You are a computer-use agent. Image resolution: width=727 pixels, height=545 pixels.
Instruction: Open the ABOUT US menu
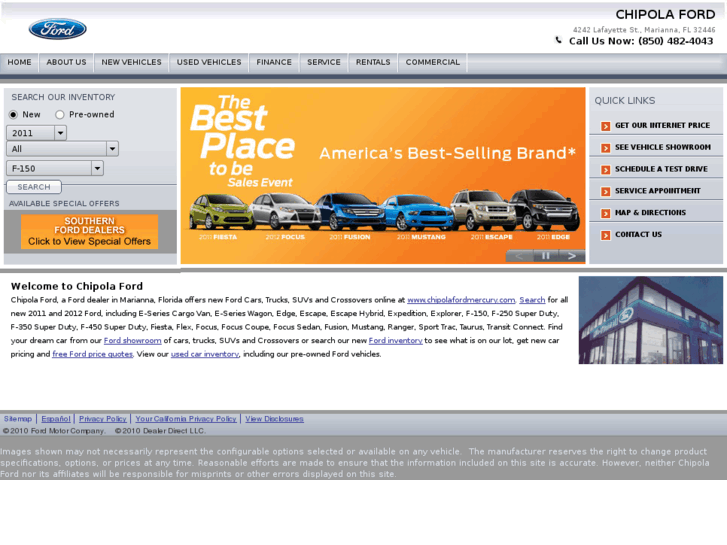pyautogui.click(x=66, y=63)
